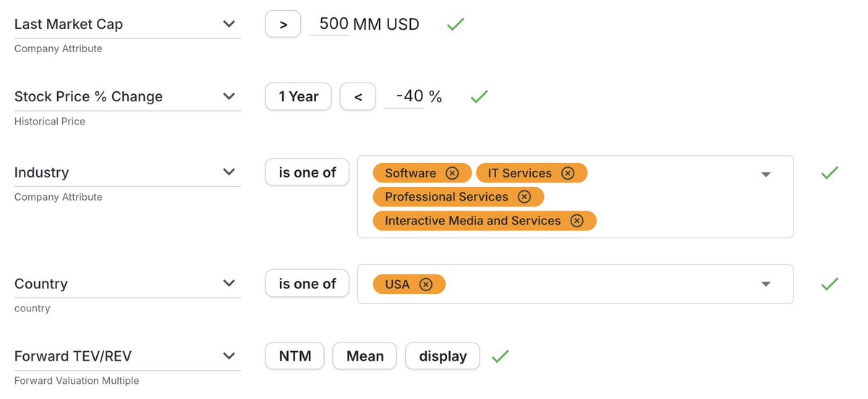Click green checkmark beside Industry filter
This screenshot has width=868, height=399.
tap(830, 173)
